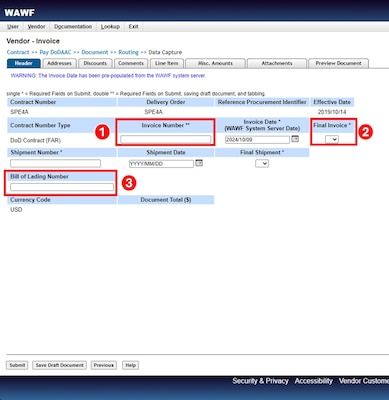Click the WARNING Invoice Date pre-populated message

click(x=108, y=76)
